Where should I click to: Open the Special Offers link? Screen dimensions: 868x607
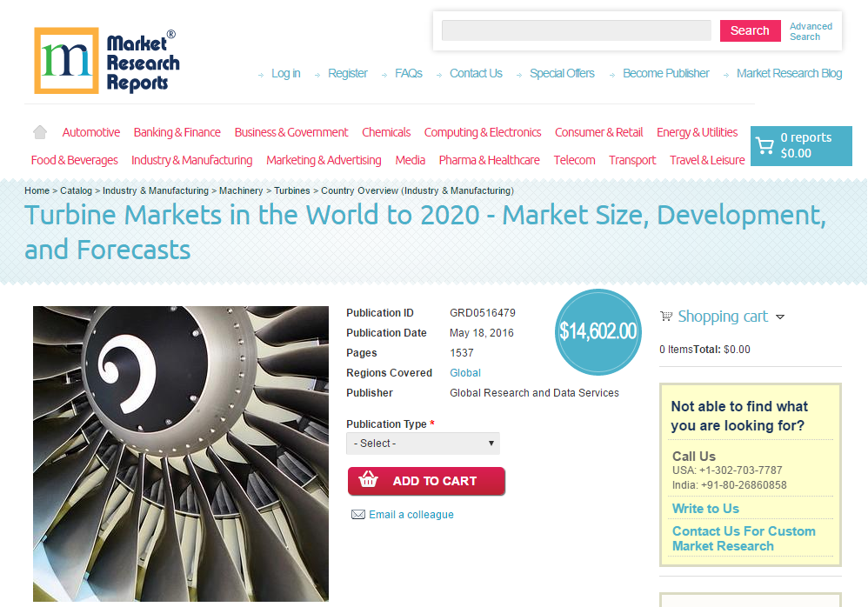point(562,73)
